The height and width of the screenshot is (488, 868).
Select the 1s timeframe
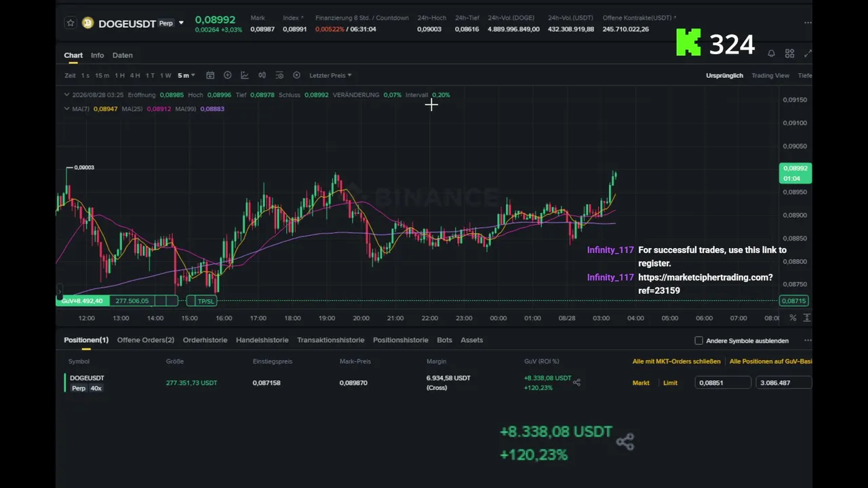[85, 75]
